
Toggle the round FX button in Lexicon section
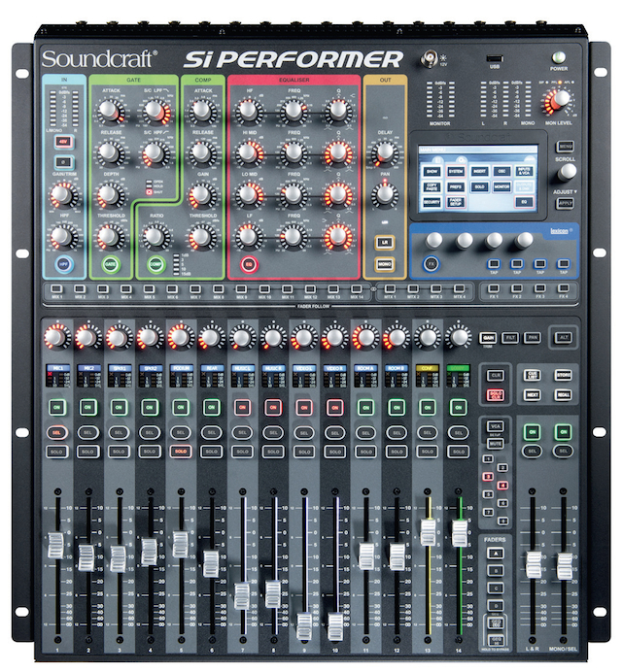click(432, 264)
